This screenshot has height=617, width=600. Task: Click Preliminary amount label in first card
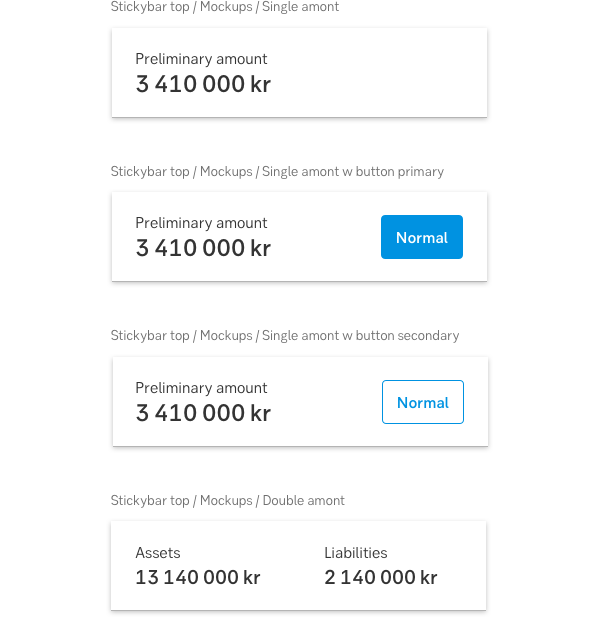tap(201, 59)
